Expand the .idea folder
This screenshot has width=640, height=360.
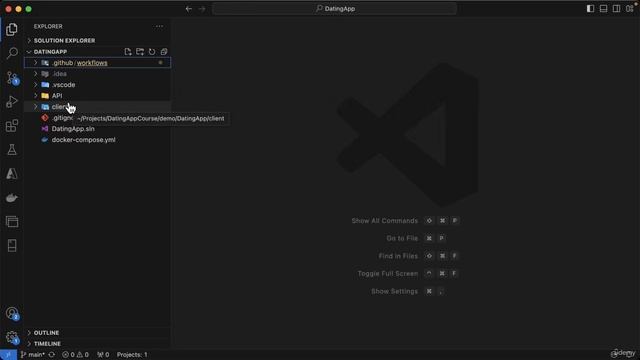tap(98, 74)
